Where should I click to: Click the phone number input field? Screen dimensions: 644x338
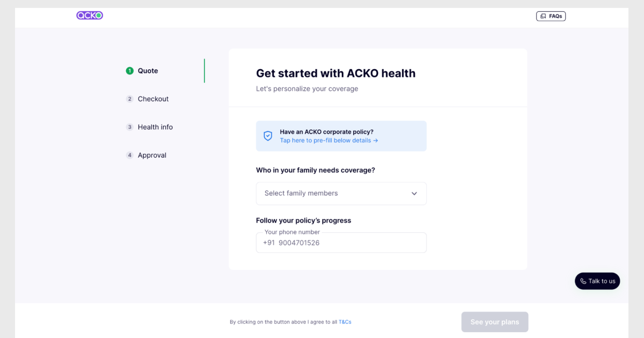(x=341, y=243)
